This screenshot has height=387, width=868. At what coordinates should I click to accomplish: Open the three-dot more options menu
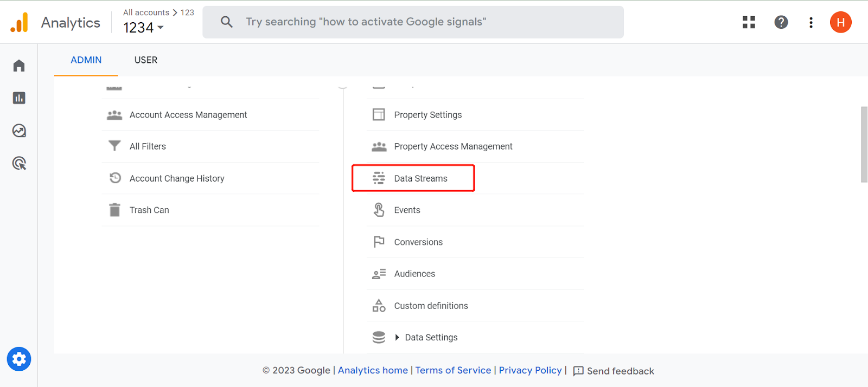click(810, 22)
